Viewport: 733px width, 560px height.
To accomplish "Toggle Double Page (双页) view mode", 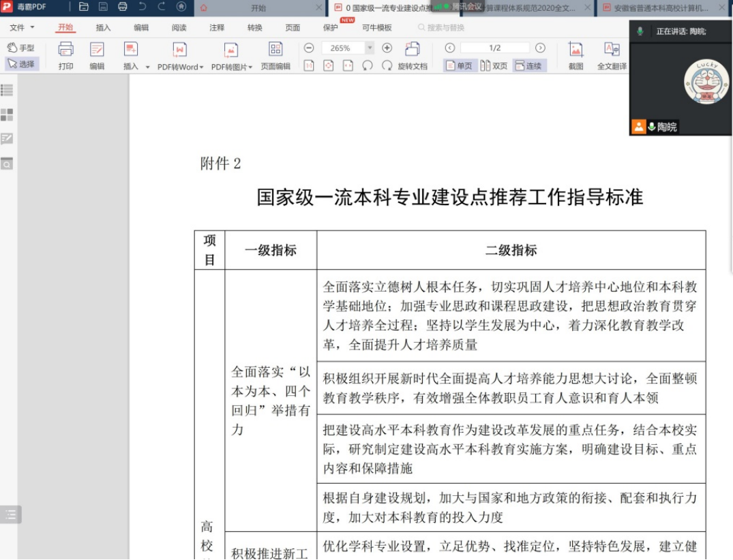I will 494,66.
